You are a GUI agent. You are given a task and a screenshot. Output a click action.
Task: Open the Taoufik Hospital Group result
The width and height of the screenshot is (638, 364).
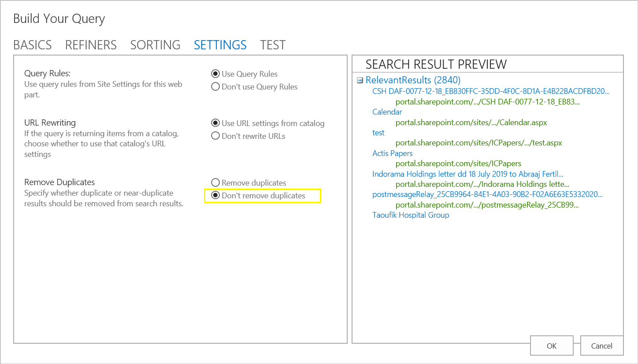point(411,215)
